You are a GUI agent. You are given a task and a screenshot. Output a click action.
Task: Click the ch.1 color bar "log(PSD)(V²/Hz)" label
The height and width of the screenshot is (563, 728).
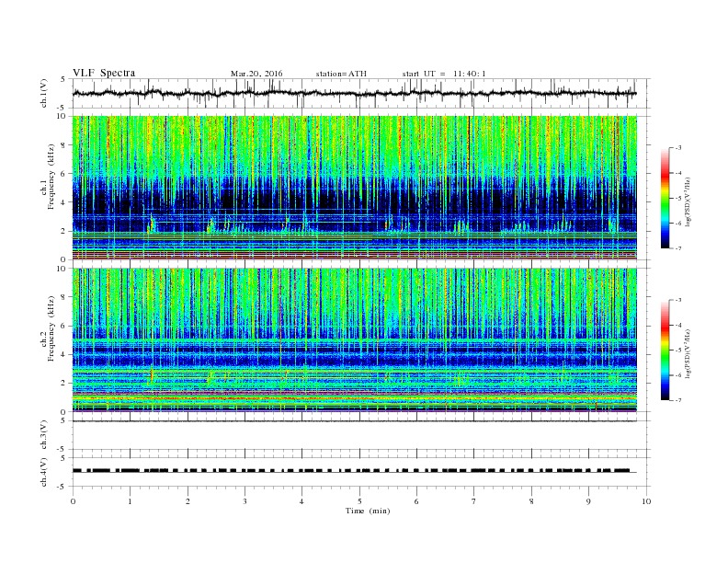click(x=688, y=202)
